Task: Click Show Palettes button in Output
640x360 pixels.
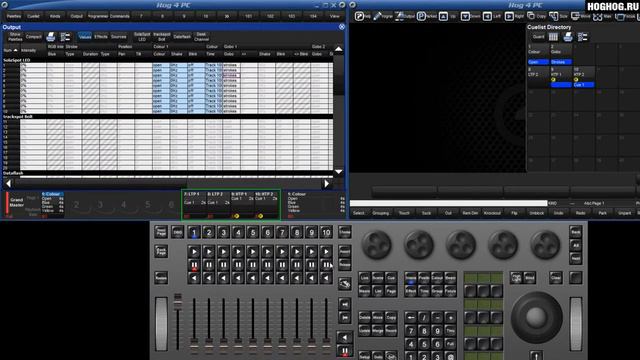Action: pos(15,37)
